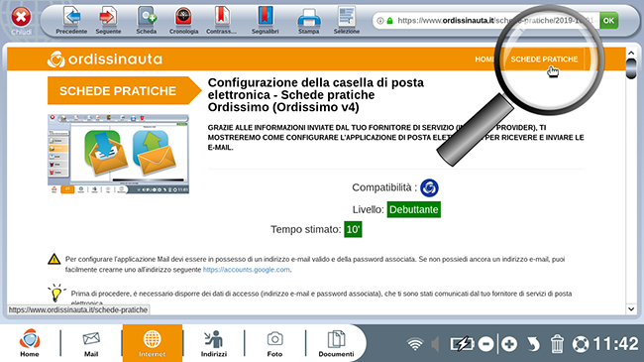Click the 10' estimated time badge
Image resolution: width=644 pixels, height=362 pixels.
(353, 229)
